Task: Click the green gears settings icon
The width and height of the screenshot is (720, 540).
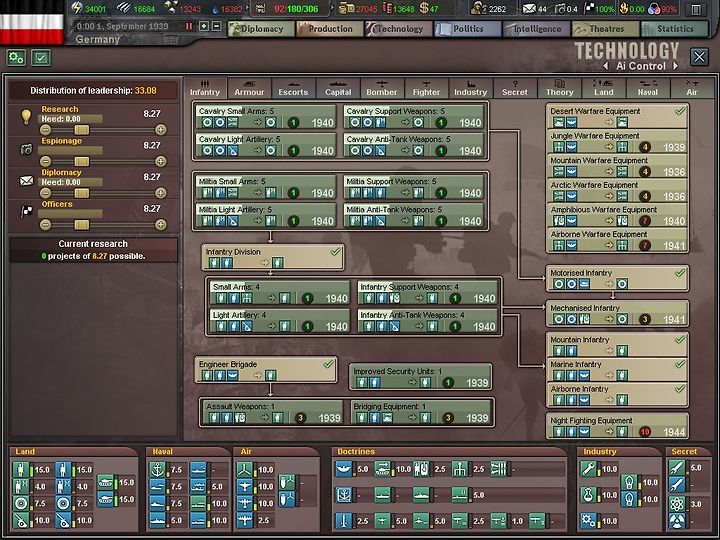Action: pos(17,58)
